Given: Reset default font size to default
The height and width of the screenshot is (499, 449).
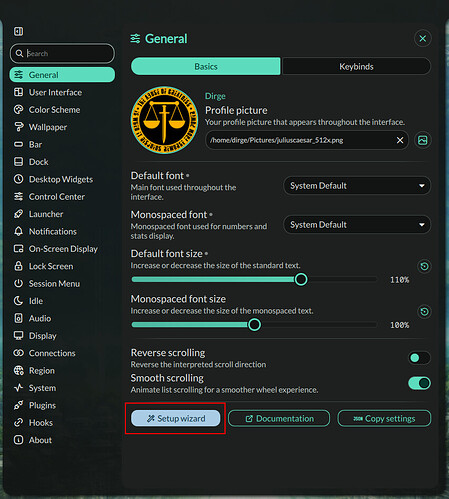Looking at the screenshot, I should pos(424,266).
